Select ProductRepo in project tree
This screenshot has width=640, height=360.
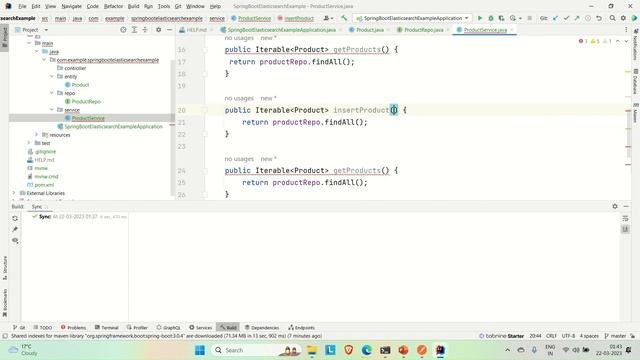[86, 101]
